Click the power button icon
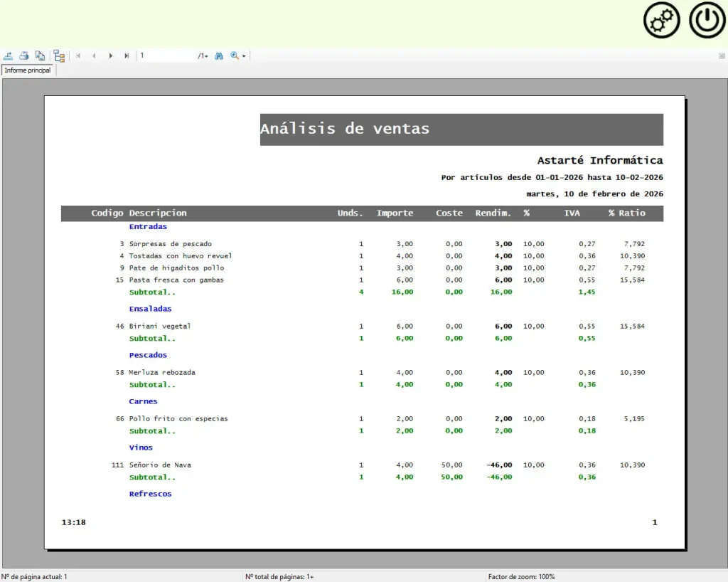Screen dimensions: 728x582 pos(707,21)
